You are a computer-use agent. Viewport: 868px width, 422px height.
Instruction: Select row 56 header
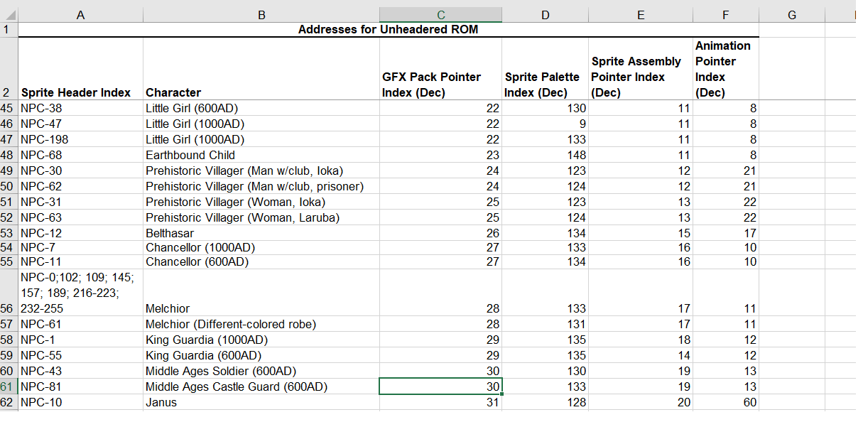pos(9,308)
